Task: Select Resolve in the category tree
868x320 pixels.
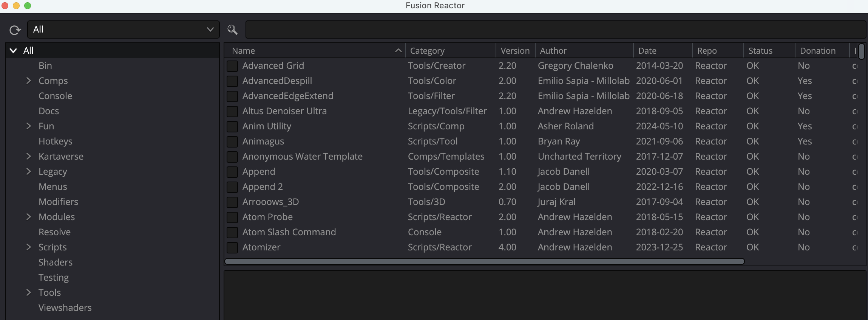Action: pos(55,232)
